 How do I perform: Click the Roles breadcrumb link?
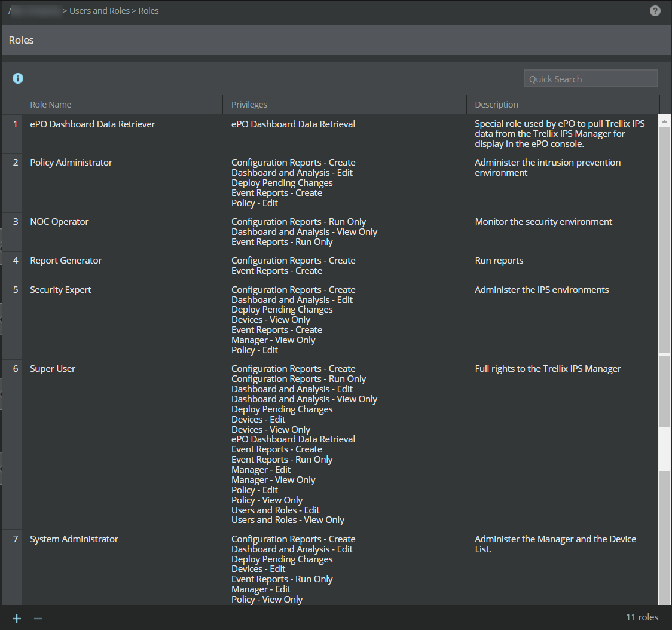148,11
